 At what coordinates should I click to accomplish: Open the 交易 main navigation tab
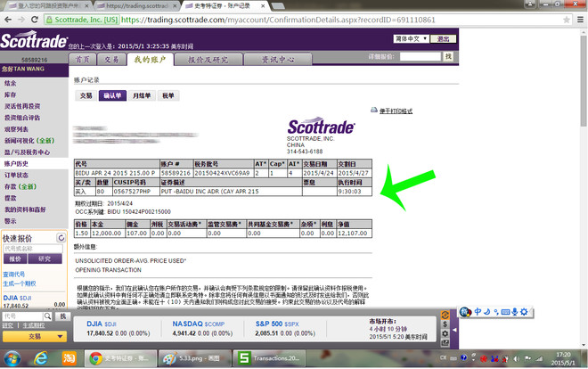(111, 59)
